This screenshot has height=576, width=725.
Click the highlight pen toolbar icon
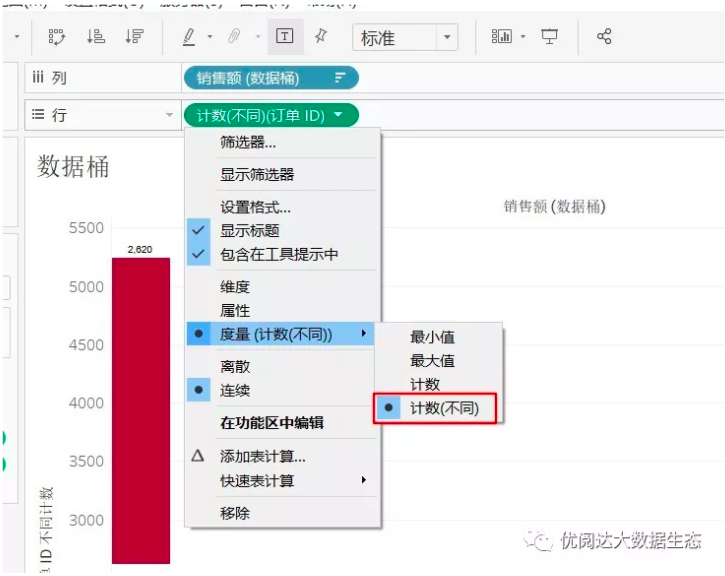point(189,37)
